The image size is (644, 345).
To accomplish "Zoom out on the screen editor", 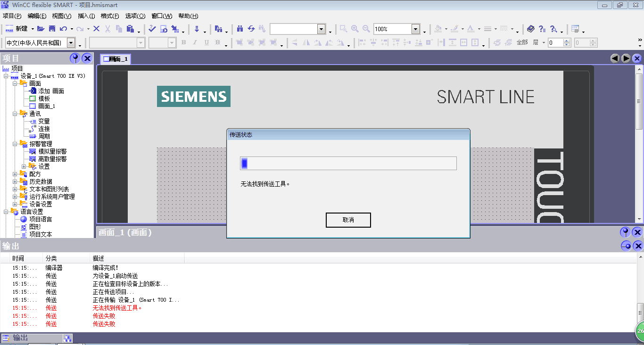I will point(366,29).
